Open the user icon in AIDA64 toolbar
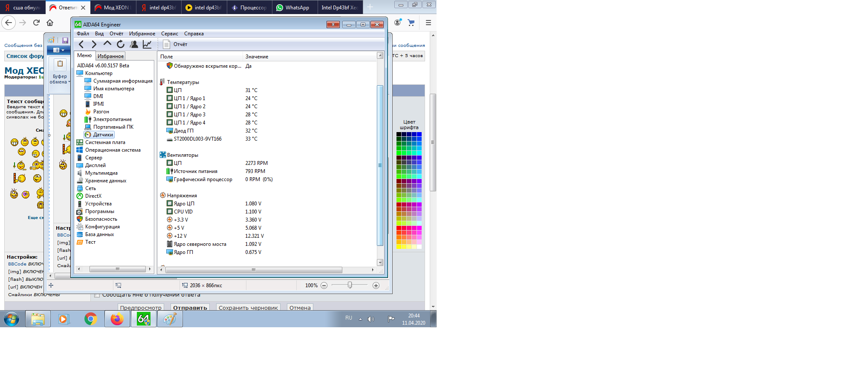Screen dimensions: 868x369 tap(134, 44)
